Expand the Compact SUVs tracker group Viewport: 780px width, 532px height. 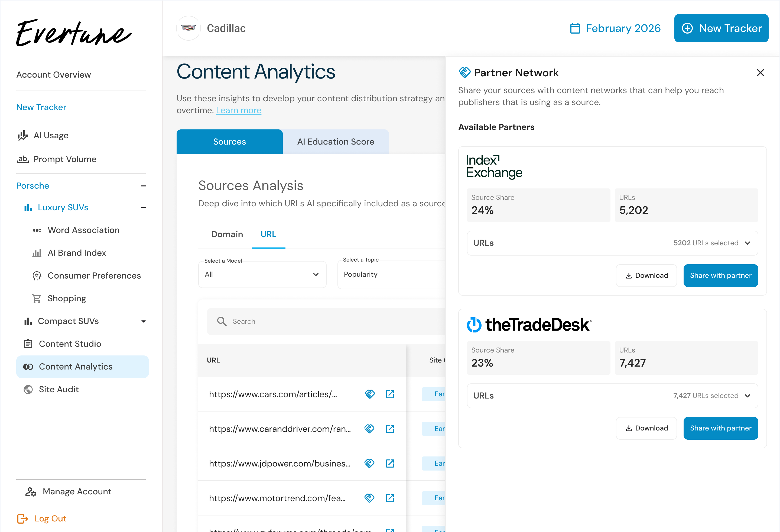(x=143, y=321)
